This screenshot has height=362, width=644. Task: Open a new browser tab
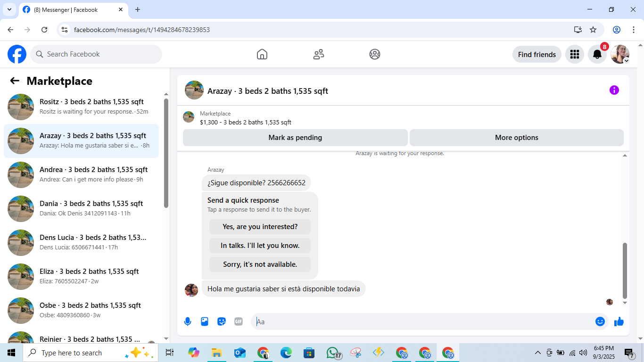[x=138, y=9]
